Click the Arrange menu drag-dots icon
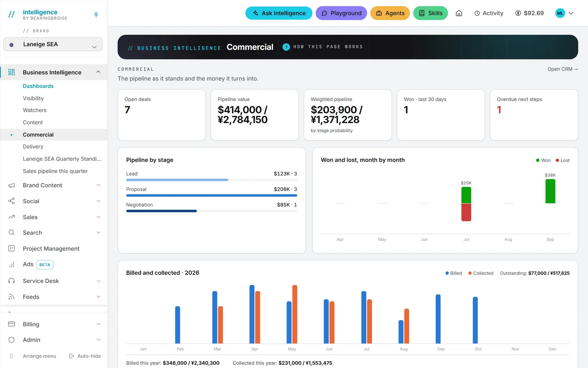 click(x=11, y=356)
